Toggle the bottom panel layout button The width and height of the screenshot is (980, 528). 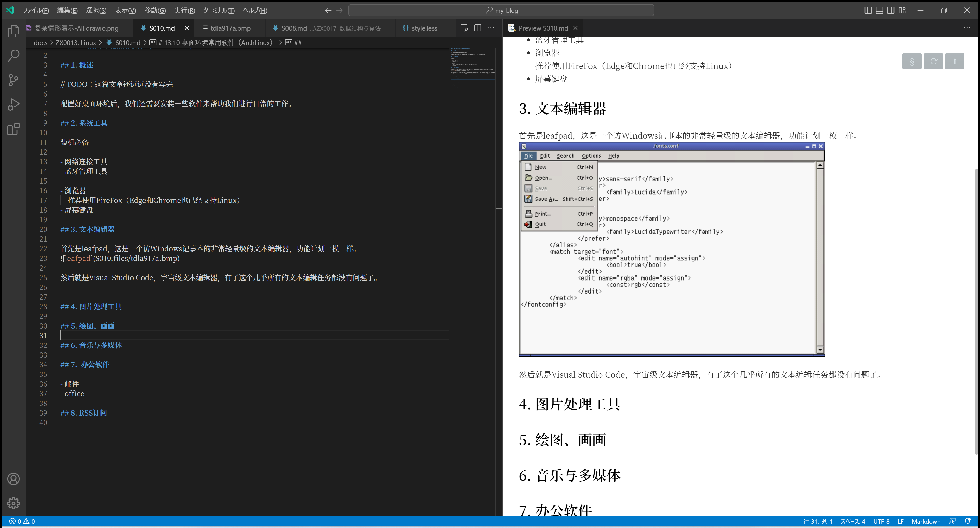(879, 10)
